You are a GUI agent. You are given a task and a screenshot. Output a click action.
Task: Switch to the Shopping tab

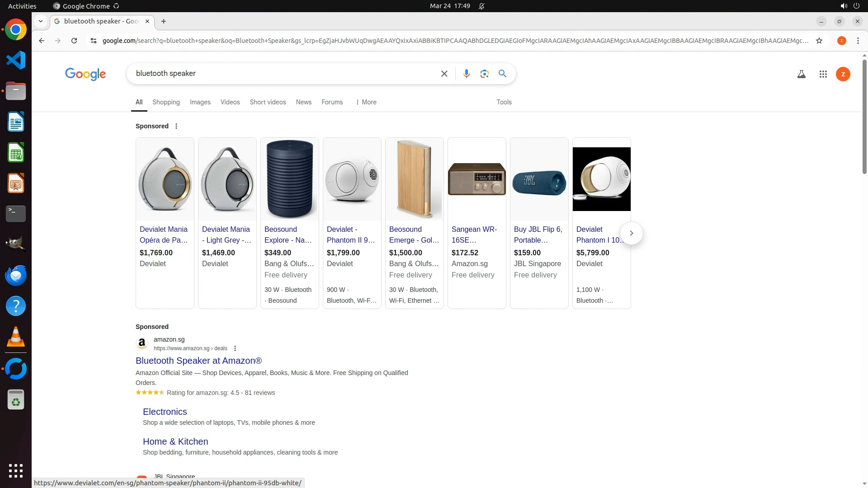click(166, 102)
